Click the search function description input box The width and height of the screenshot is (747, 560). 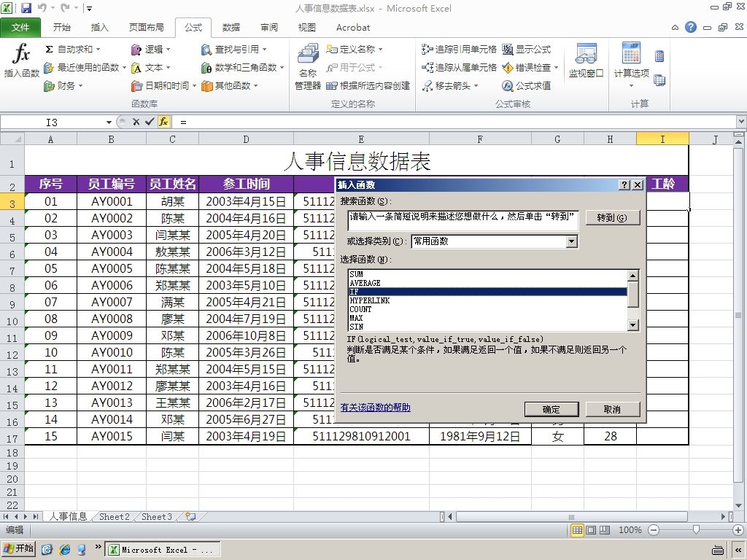[463, 221]
